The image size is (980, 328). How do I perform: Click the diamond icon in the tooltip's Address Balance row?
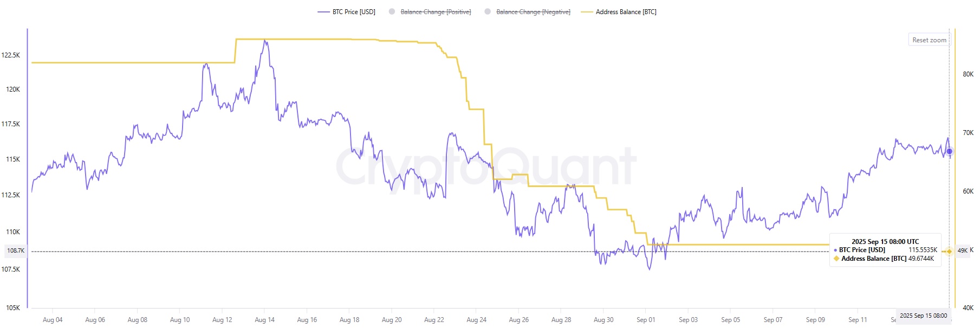pyautogui.click(x=835, y=259)
